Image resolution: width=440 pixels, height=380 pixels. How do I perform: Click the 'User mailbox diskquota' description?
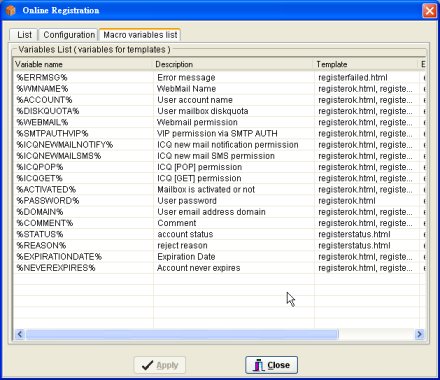click(x=203, y=111)
